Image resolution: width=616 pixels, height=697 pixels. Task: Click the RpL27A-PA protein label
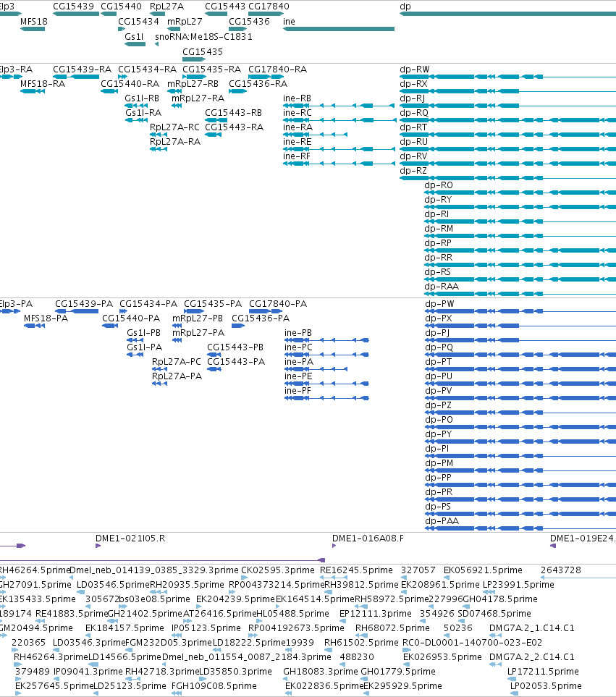pyautogui.click(x=177, y=376)
